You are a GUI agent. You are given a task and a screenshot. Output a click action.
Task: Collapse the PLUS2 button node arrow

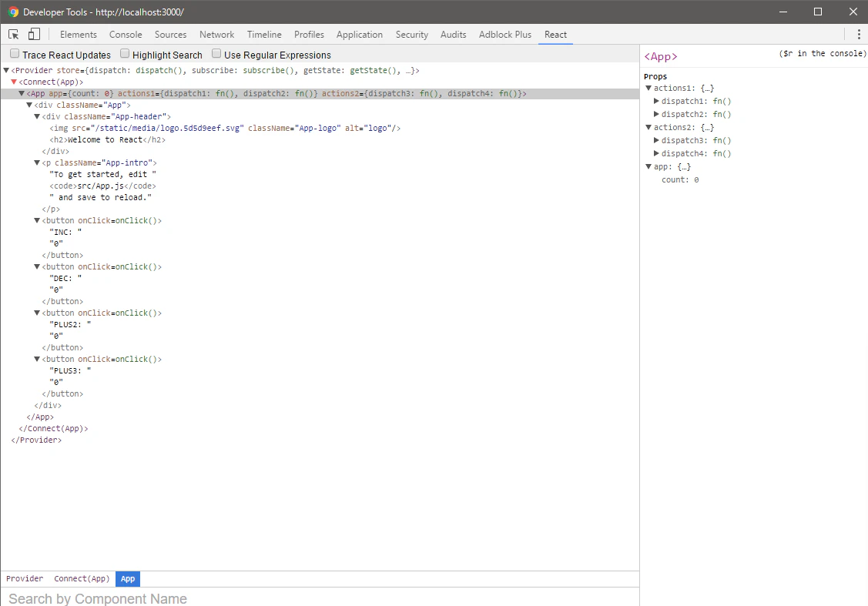coord(38,313)
